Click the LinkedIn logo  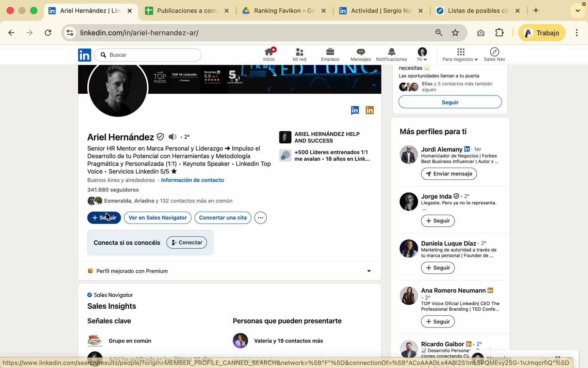coord(84,55)
